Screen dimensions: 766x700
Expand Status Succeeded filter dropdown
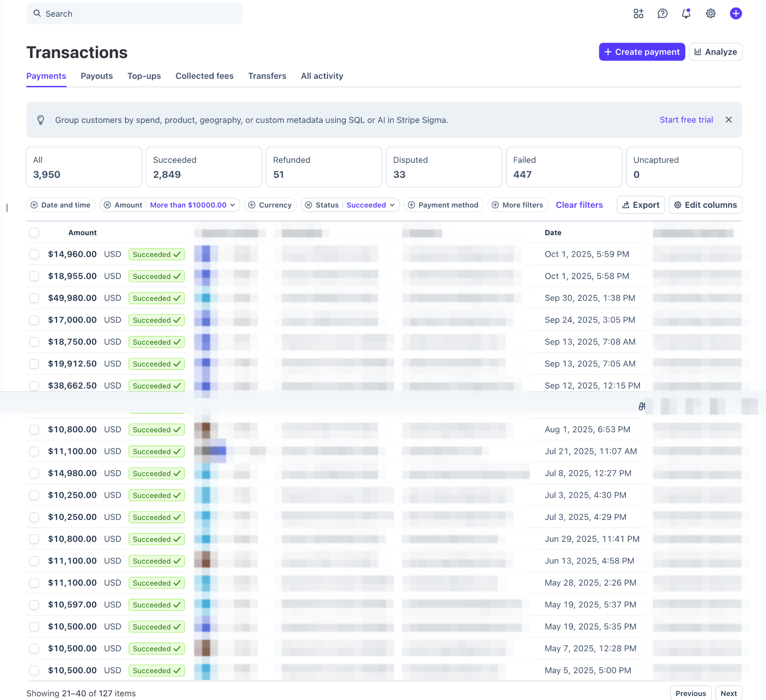371,205
